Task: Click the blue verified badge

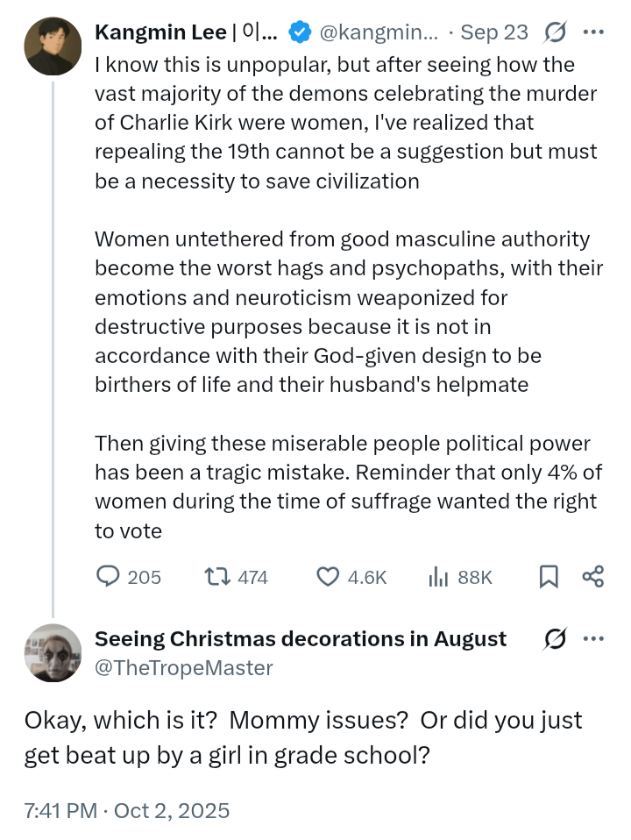Action: click(299, 32)
